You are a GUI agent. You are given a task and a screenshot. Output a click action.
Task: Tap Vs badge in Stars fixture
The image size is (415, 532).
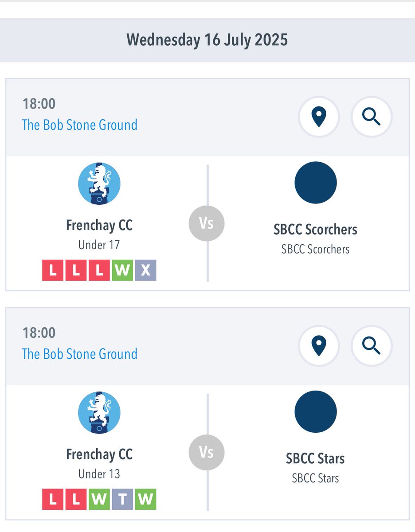click(x=207, y=453)
